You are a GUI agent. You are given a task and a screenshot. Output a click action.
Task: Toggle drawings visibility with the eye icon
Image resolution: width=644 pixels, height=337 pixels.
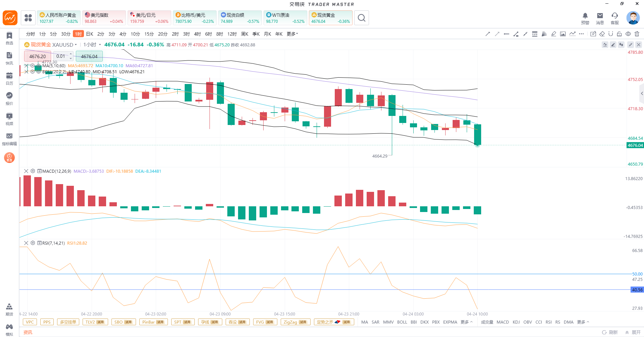pos(628,34)
